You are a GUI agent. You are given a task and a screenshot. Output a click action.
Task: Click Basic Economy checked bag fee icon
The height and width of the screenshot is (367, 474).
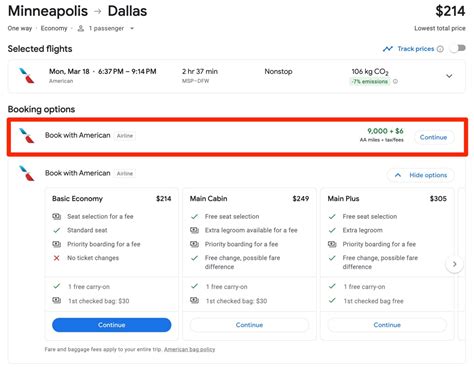[x=57, y=300]
